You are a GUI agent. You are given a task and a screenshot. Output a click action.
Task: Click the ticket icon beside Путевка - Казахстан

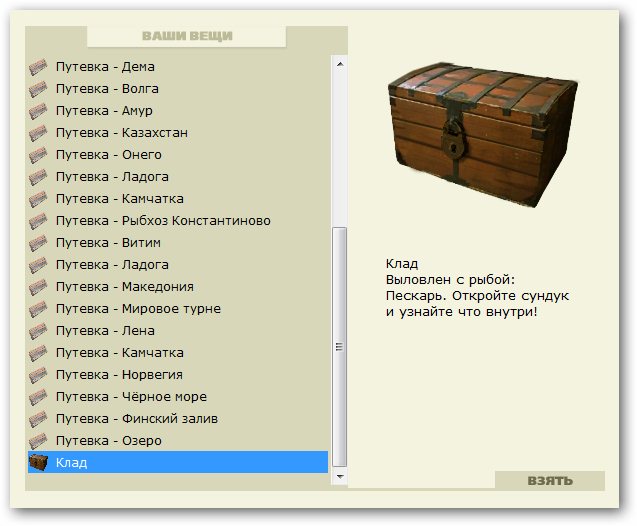38,133
